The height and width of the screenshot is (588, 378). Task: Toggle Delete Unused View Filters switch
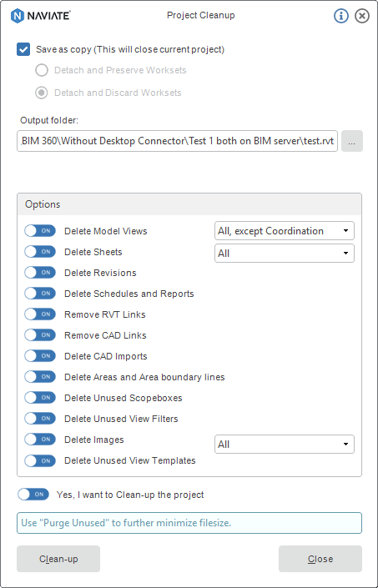(x=40, y=418)
